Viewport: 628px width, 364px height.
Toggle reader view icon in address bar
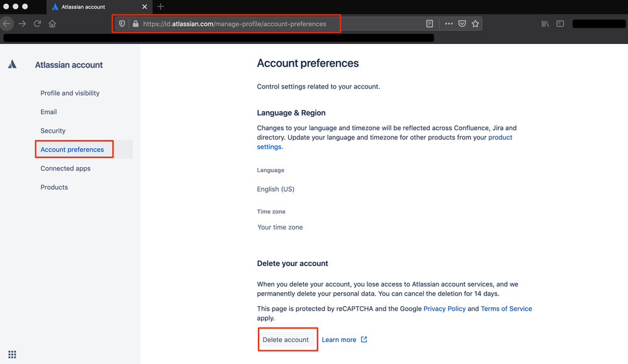[429, 24]
